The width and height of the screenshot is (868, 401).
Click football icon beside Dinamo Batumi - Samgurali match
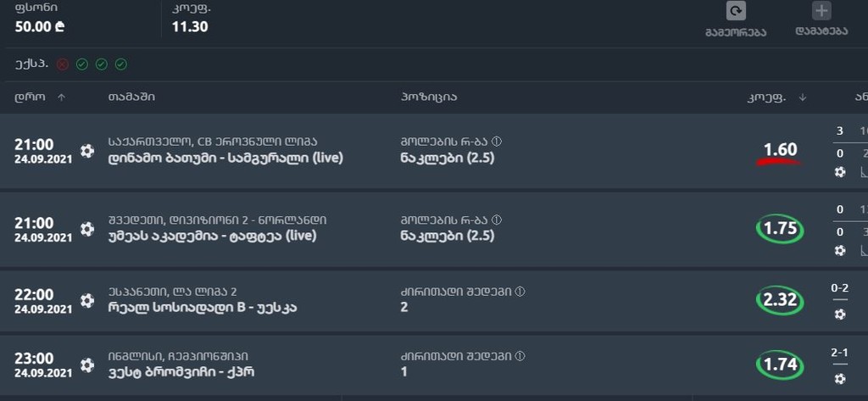click(x=87, y=151)
